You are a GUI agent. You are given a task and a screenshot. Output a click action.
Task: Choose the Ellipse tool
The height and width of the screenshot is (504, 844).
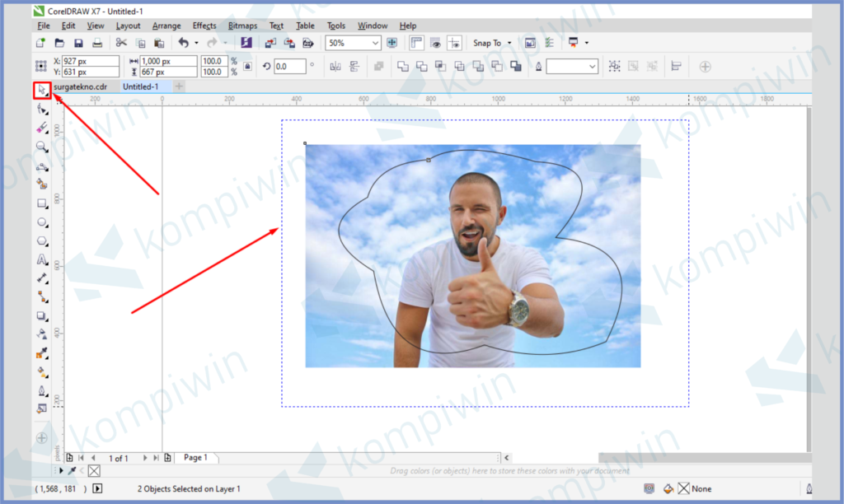click(42, 222)
